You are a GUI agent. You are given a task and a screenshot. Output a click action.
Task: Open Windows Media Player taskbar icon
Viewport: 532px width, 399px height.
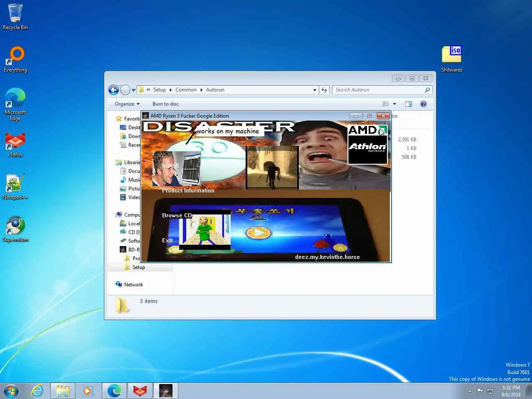[88, 391]
